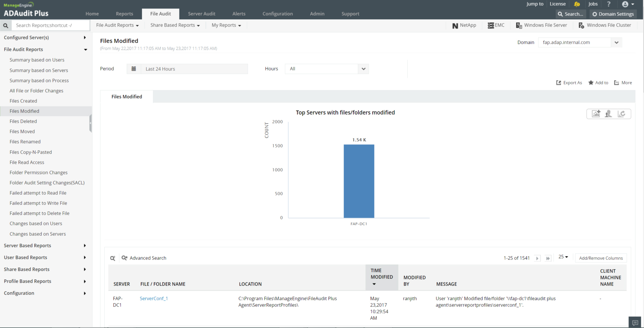Change rows per page dropdown showing 25

coord(563,257)
